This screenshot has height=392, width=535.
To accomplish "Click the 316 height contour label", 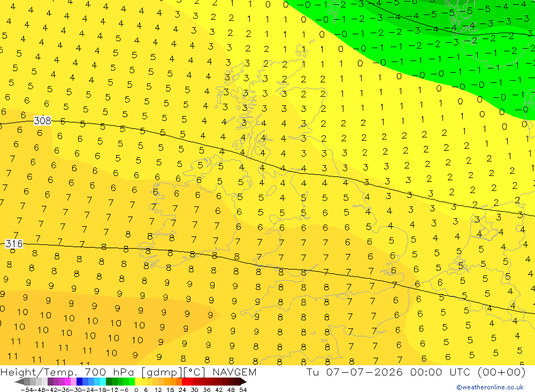I will (x=14, y=243).
